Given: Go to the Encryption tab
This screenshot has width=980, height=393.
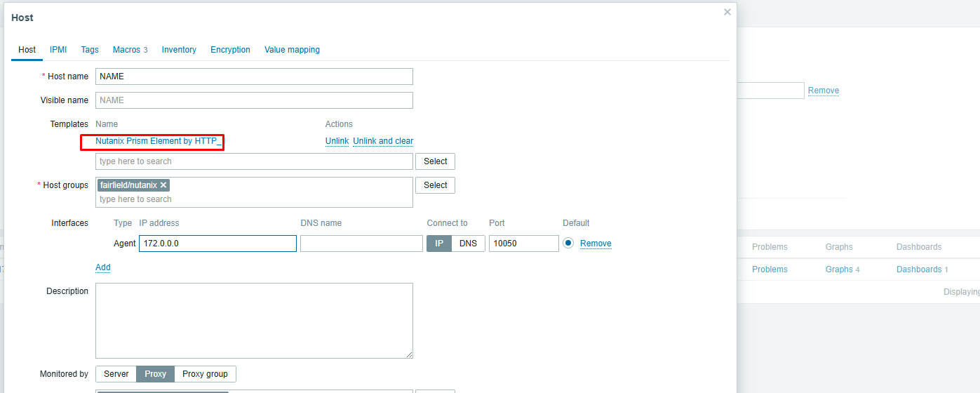Looking at the screenshot, I should tap(230, 50).
